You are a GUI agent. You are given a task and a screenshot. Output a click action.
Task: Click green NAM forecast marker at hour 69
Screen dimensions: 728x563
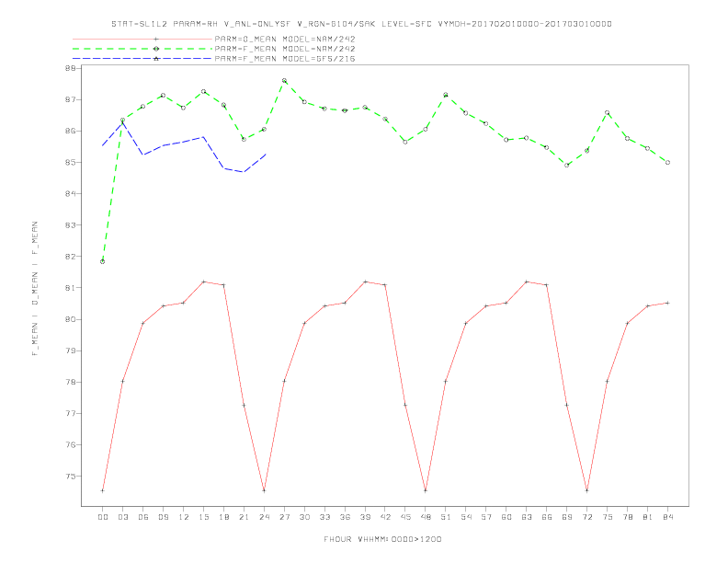pos(567,166)
